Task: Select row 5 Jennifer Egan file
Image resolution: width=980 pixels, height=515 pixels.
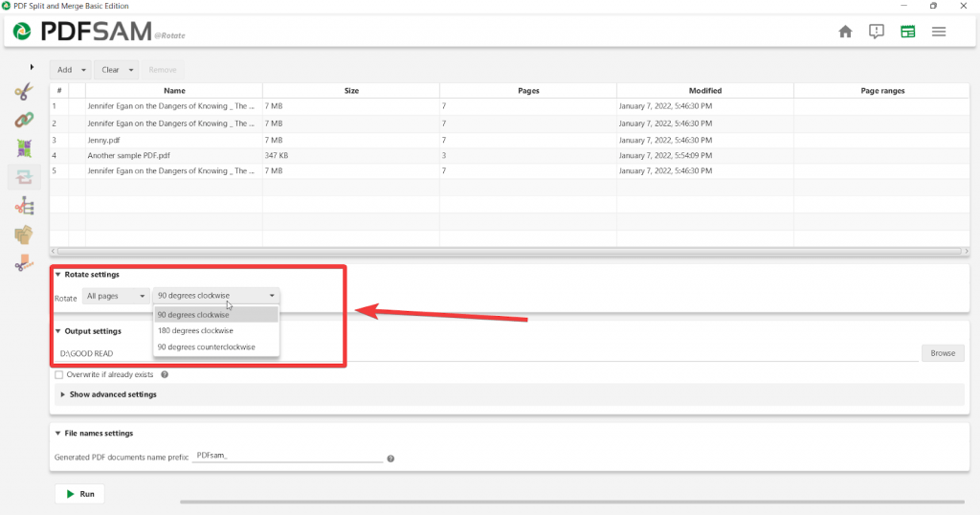Action: coord(509,170)
